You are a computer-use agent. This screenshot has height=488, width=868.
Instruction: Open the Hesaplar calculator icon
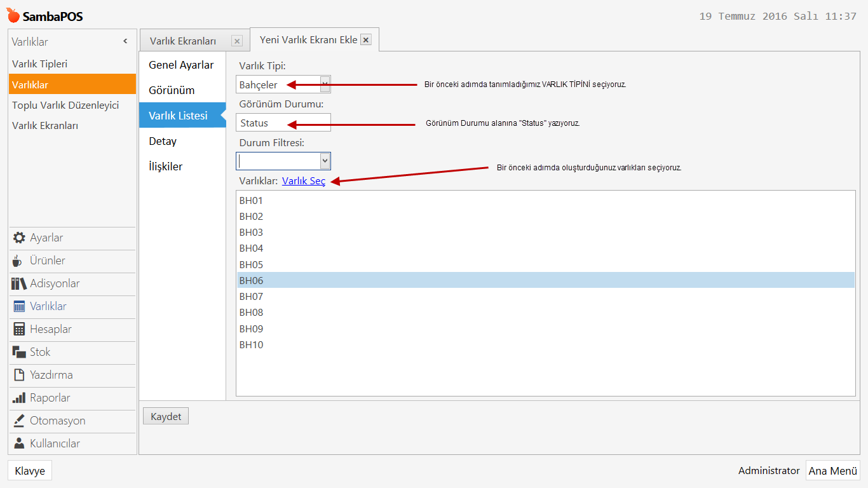pos(19,329)
